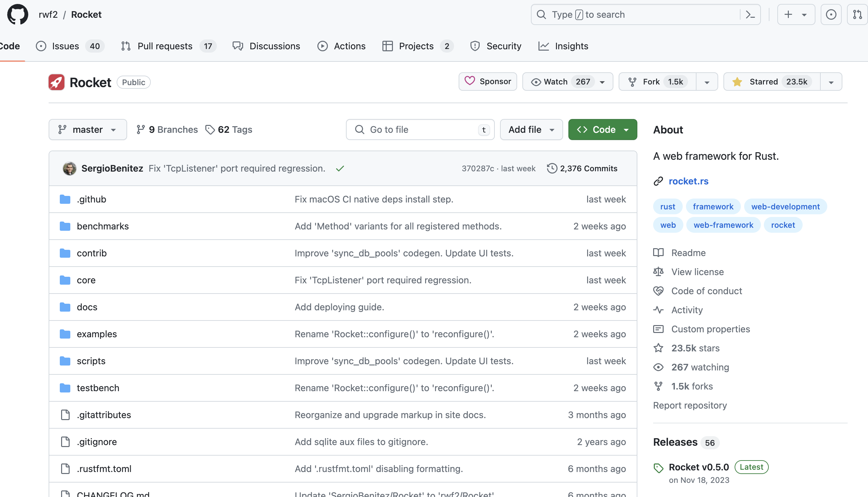Switch to the Pull requests tab
Image resolution: width=868 pixels, height=497 pixels.
[x=165, y=46]
